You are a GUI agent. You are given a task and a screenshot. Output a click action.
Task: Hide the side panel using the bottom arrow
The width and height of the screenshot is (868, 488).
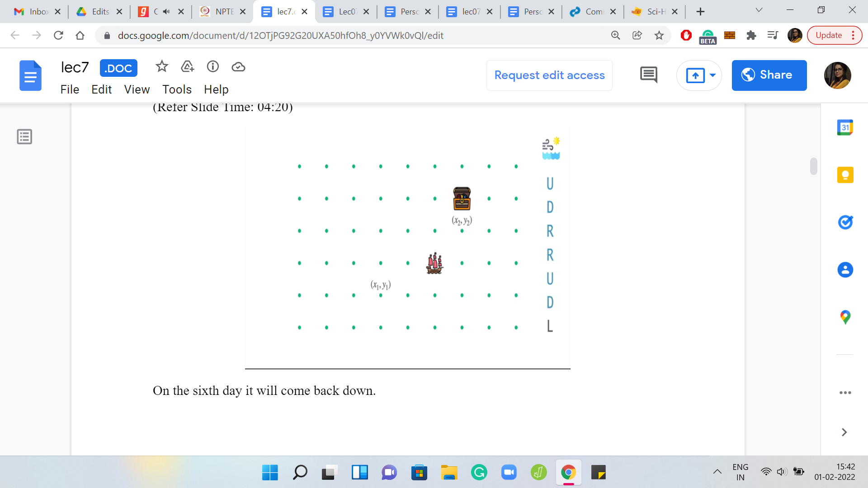844,432
